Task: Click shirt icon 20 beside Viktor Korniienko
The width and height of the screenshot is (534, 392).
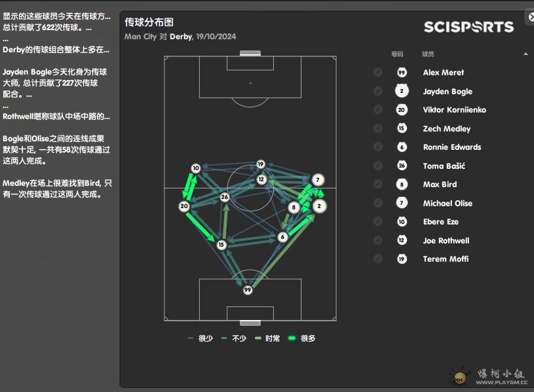Action: click(402, 109)
